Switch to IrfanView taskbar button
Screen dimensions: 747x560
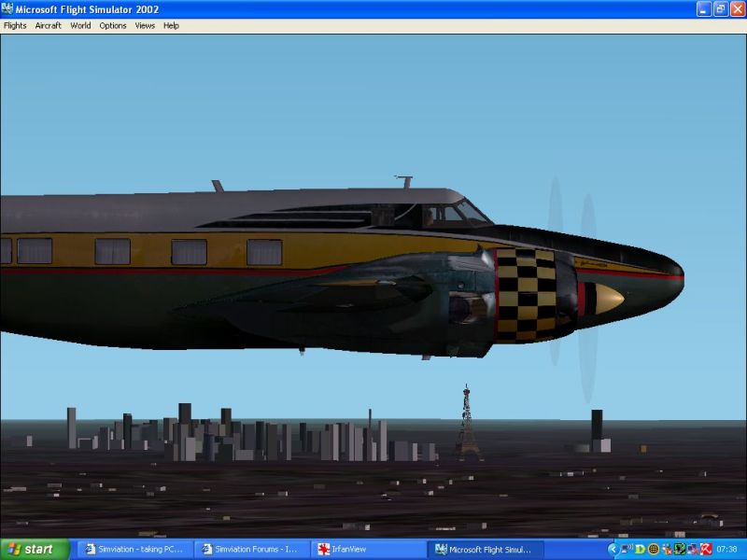coord(368,550)
